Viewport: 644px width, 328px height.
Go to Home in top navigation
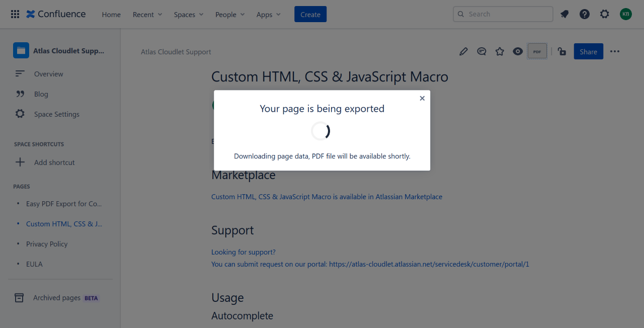pos(111,15)
